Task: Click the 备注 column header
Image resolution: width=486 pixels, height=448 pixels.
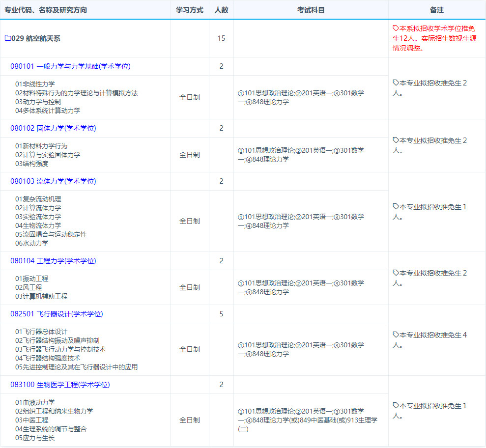Action: 436,10
